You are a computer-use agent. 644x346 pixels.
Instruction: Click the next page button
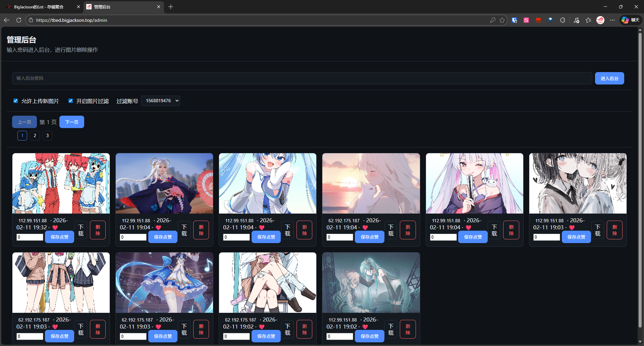(x=72, y=122)
